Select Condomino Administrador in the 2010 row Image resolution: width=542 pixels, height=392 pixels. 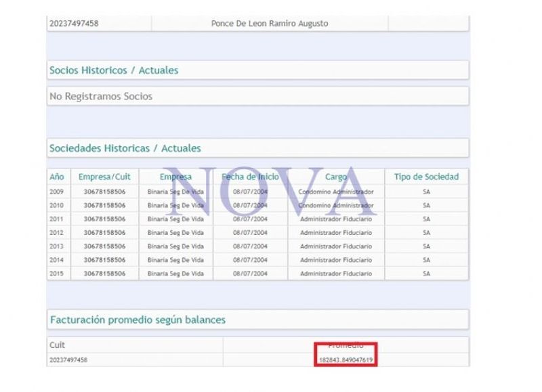click(336, 206)
